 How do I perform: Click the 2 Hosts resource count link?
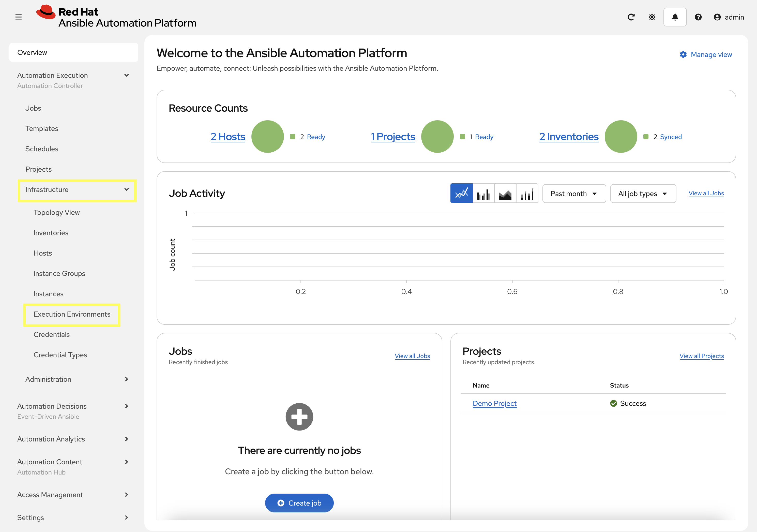click(228, 137)
